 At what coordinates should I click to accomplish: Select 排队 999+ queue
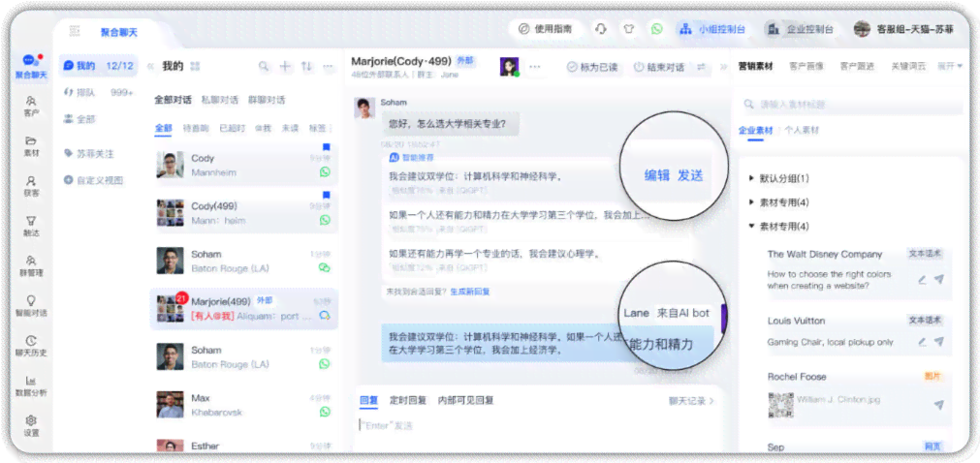99,92
